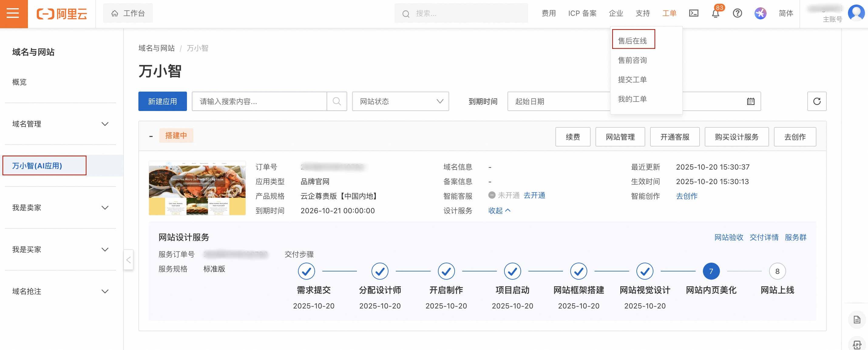Click the 新建应用 button

pos(162,101)
